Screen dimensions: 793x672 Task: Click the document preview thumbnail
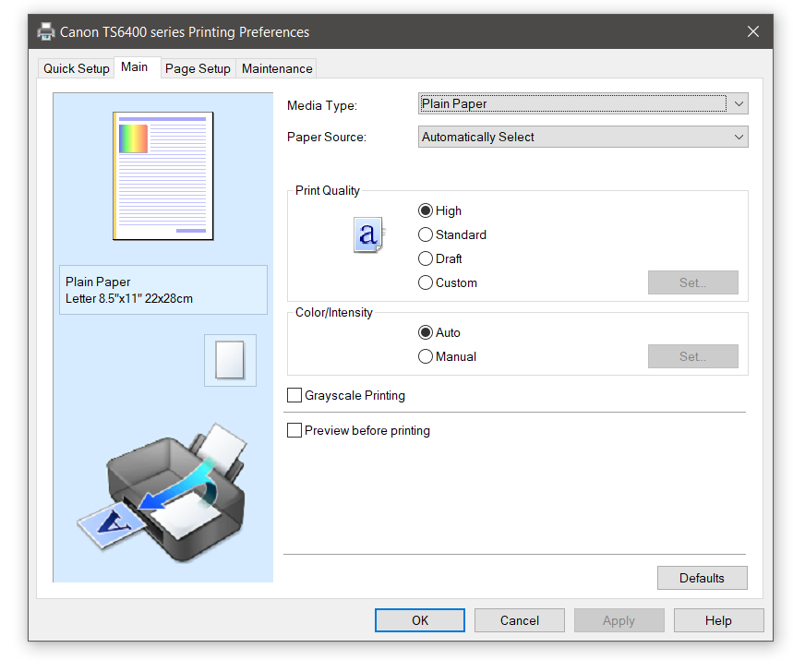coord(162,175)
